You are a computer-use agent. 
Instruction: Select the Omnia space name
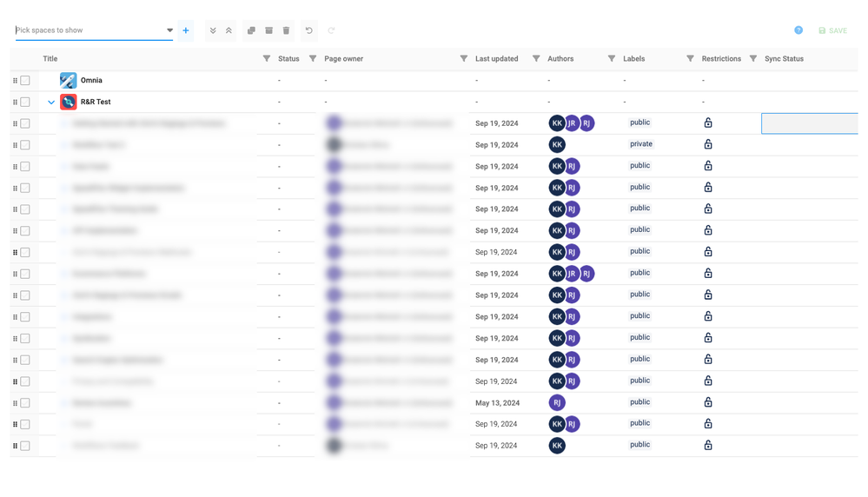[91, 80]
